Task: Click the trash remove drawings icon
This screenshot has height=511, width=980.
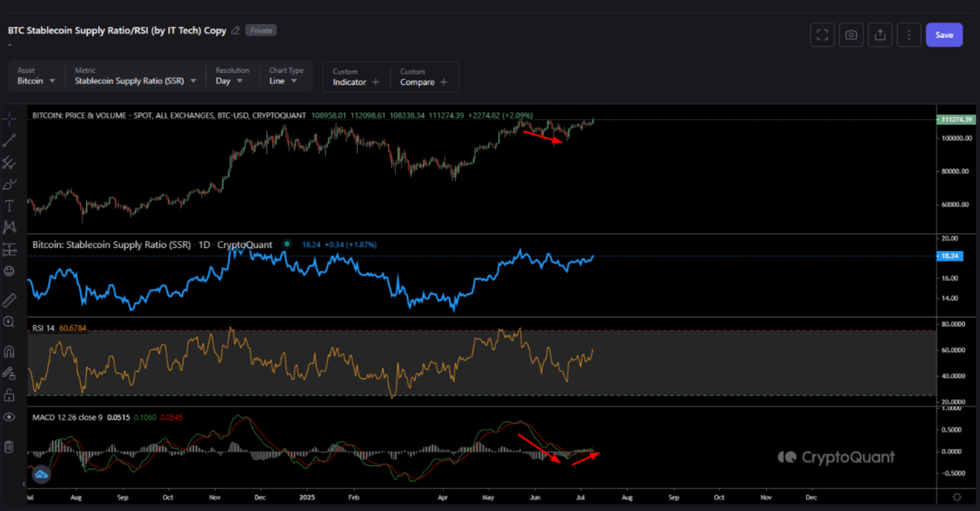Action: [x=9, y=447]
